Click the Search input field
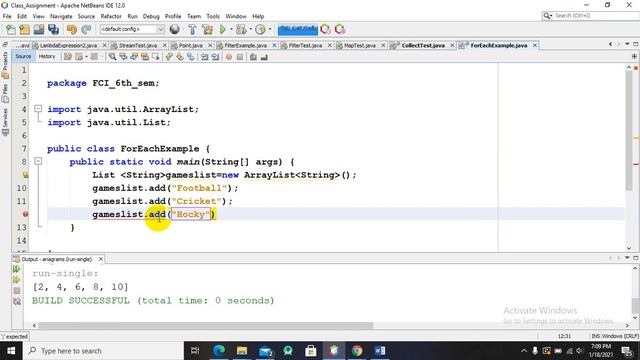This screenshot has height=360, width=640. coord(596,16)
